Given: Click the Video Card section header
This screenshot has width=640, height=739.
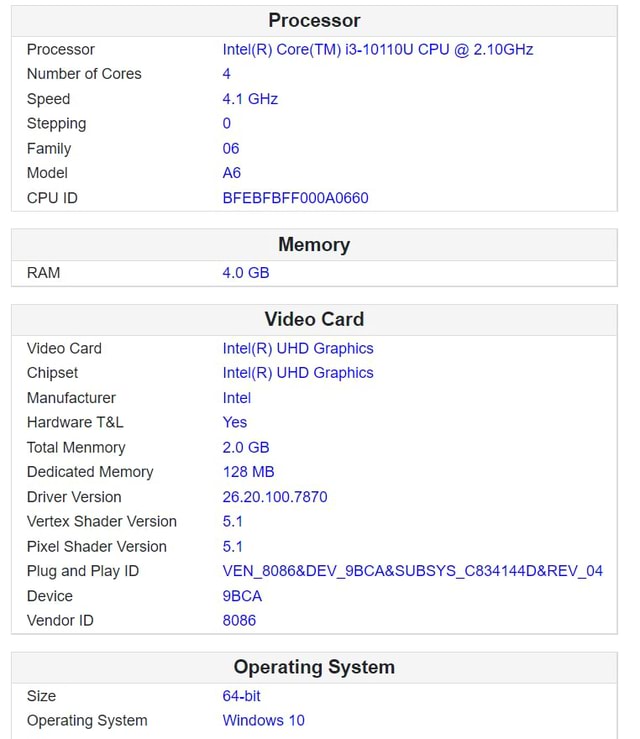Looking at the screenshot, I should tap(314, 320).
